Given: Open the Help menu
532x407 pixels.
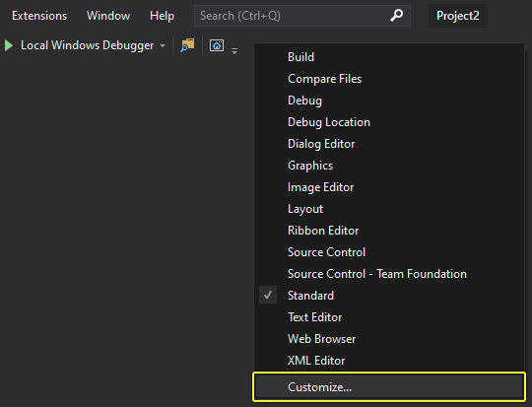Looking at the screenshot, I should [162, 16].
